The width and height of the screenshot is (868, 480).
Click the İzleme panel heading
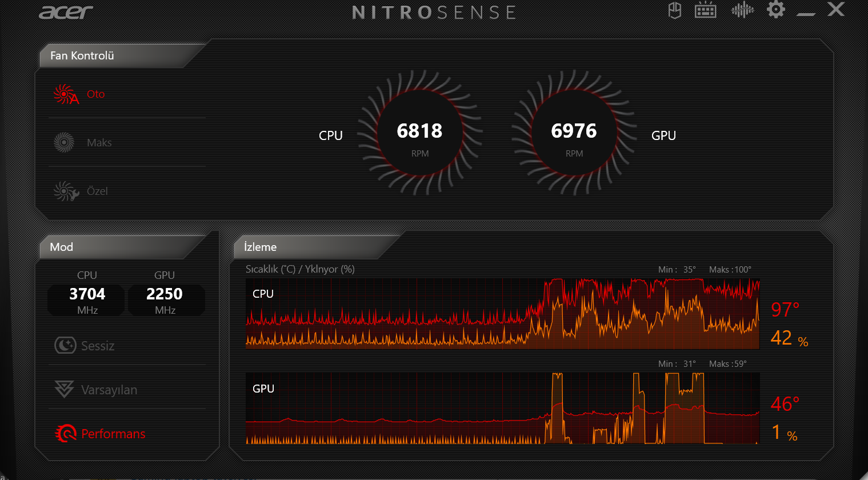260,247
